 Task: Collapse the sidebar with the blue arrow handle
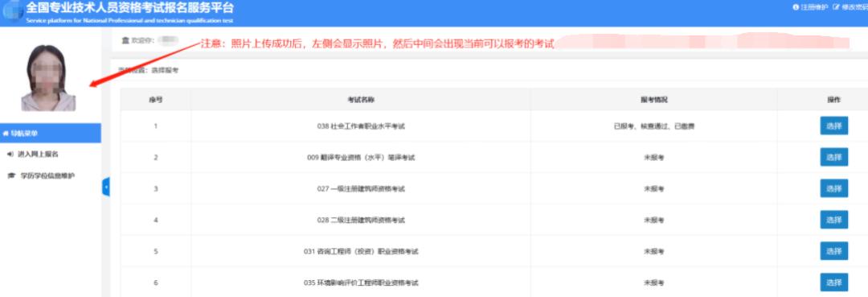click(x=106, y=188)
